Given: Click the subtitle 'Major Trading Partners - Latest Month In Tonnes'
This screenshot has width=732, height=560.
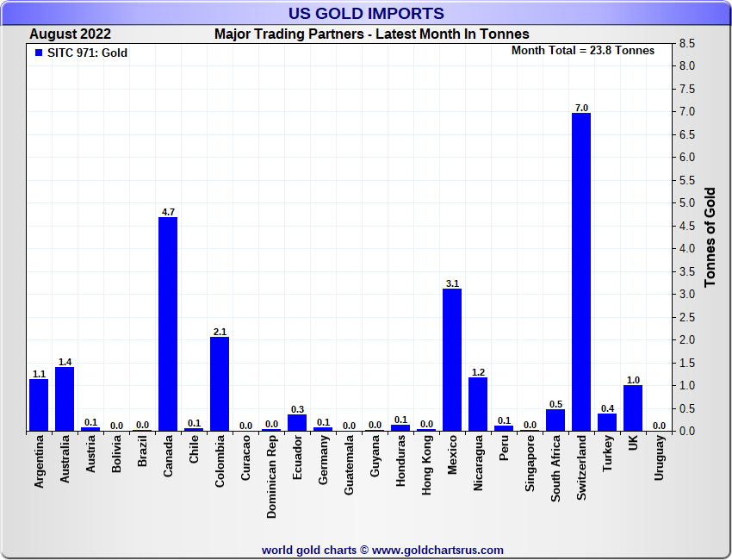Looking at the screenshot, I should (372, 34).
